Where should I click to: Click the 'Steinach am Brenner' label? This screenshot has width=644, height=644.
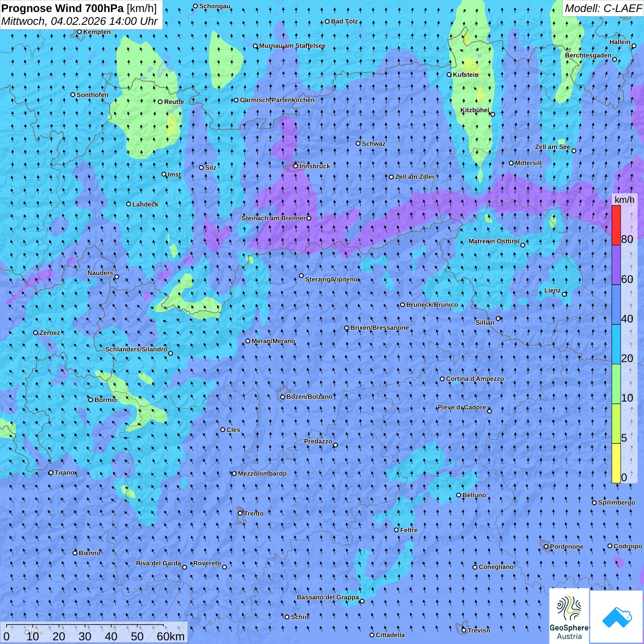[274, 218]
